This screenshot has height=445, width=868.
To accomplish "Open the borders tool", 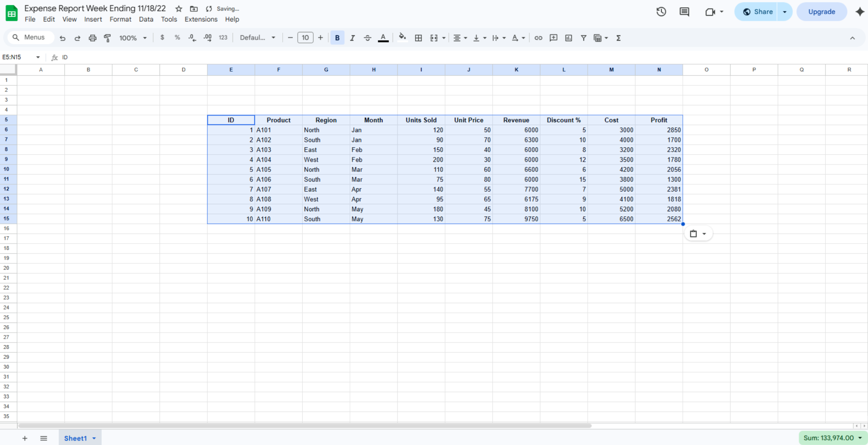I will (418, 38).
